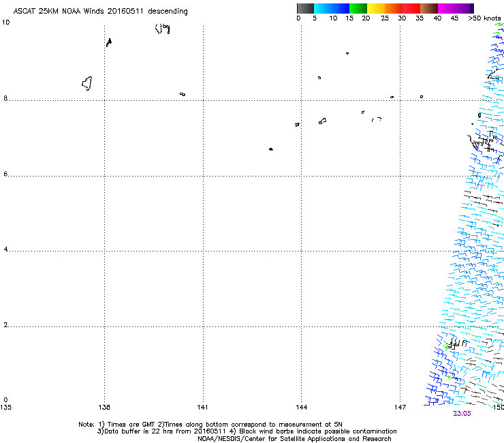Click the green 15-20 knots color bar segment
Viewport: 504px width, 443px height.
(x=358, y=8)
